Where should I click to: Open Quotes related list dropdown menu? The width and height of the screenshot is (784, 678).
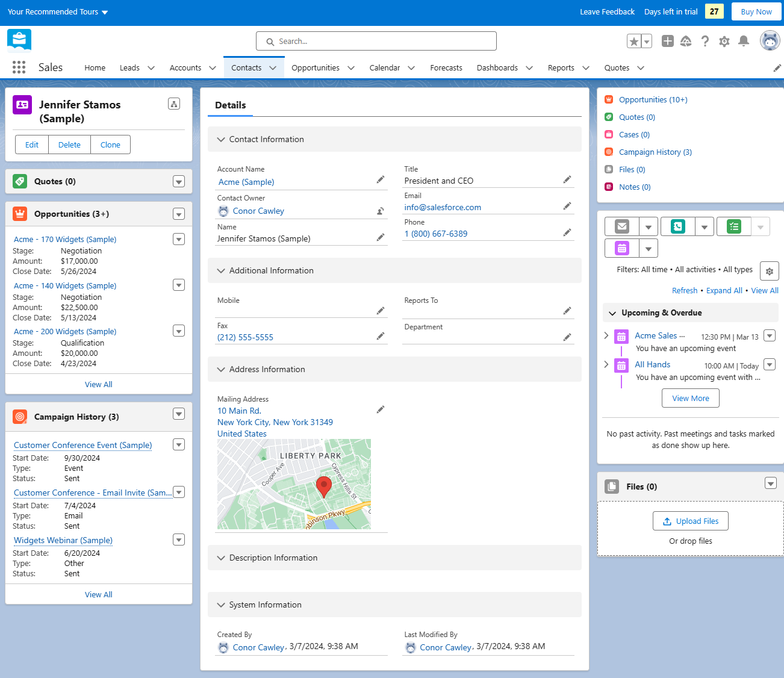(178, 181)
